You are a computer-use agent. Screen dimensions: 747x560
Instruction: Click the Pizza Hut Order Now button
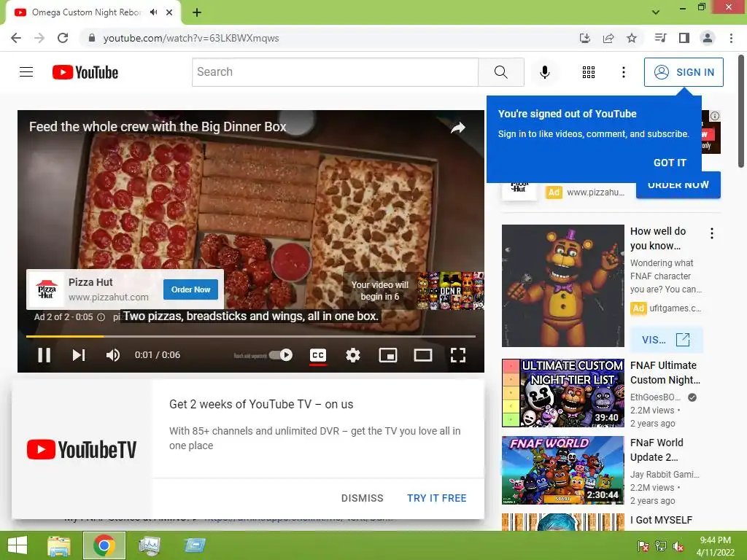pyautogui.click(x=190, y=289)
